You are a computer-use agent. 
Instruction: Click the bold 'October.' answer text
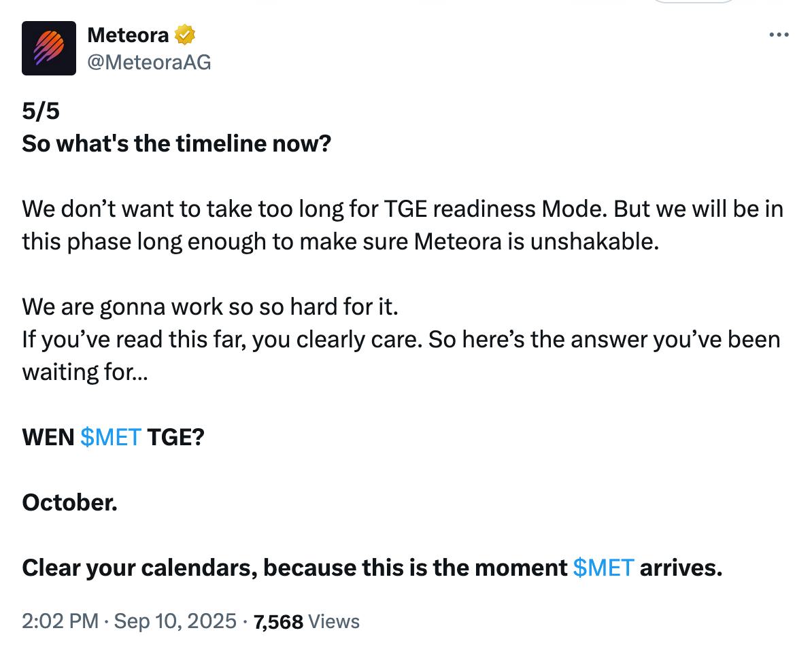(70, 503)
